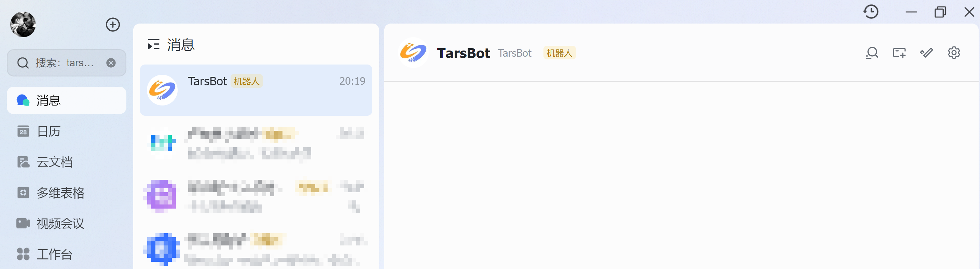Open TarsBot chat settings gear
Viewport: 980px width, 269px height.
click(x=954, y=53)
